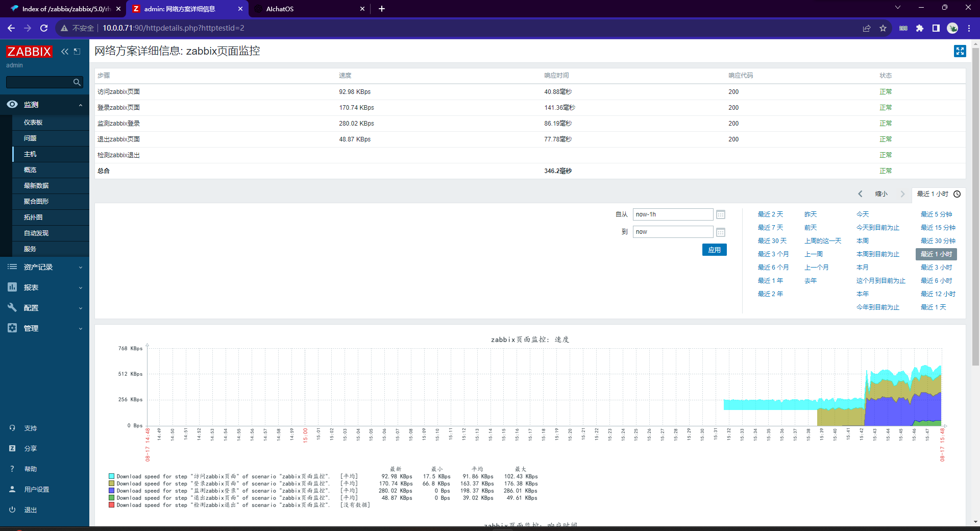980x531 pixels.
Task: Select 今天 time range
Action: (x=863, y=214)
